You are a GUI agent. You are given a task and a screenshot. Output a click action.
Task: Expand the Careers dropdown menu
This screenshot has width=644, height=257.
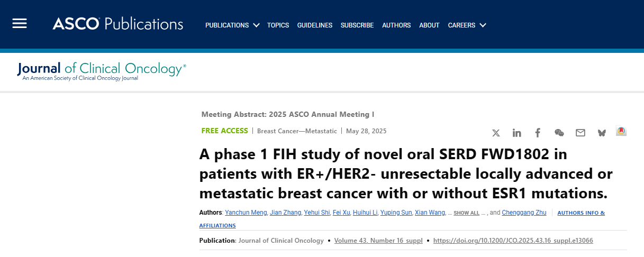[466, 25]
